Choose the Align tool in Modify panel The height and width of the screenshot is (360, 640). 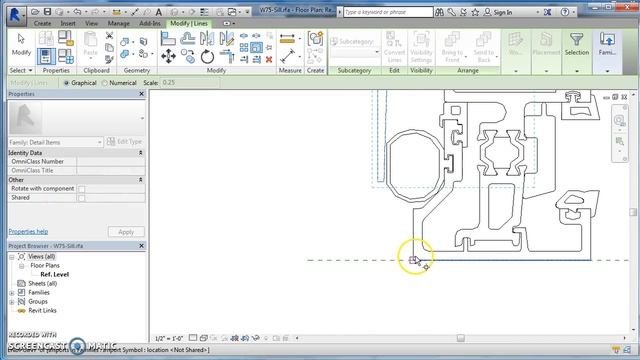coord(168,38)
